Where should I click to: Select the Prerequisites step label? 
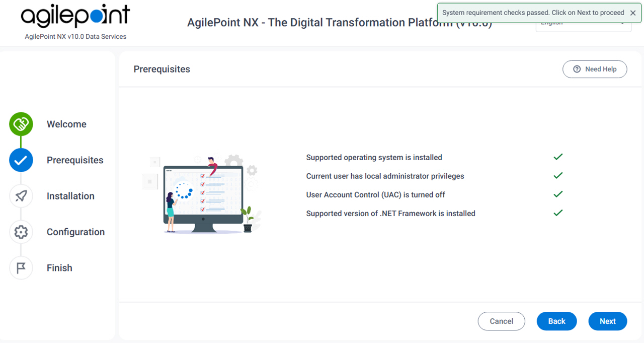click(75, 160)
